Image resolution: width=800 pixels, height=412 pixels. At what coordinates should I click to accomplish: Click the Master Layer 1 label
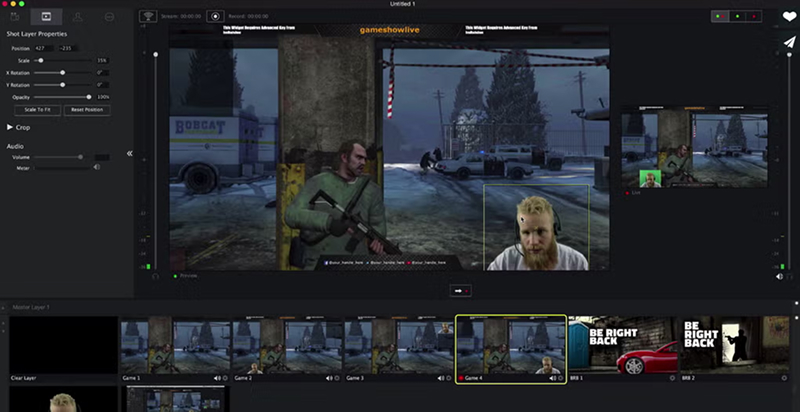tap(31, 307)
